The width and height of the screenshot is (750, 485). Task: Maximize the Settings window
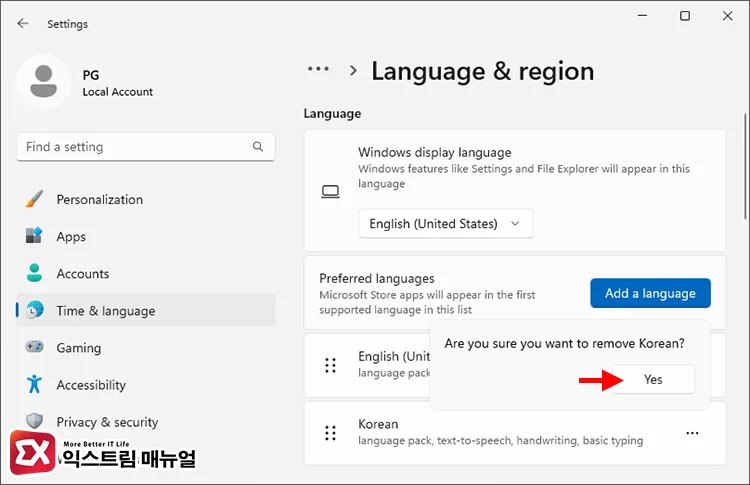(685, 16)
